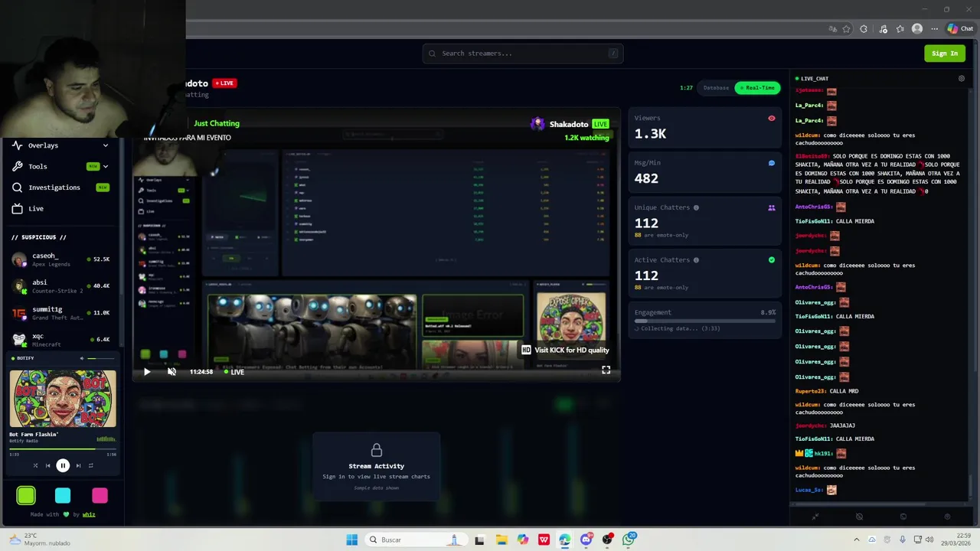Click the Viewers eye icon
Viewport: 980px width, 551px height.
coord(772,119)
